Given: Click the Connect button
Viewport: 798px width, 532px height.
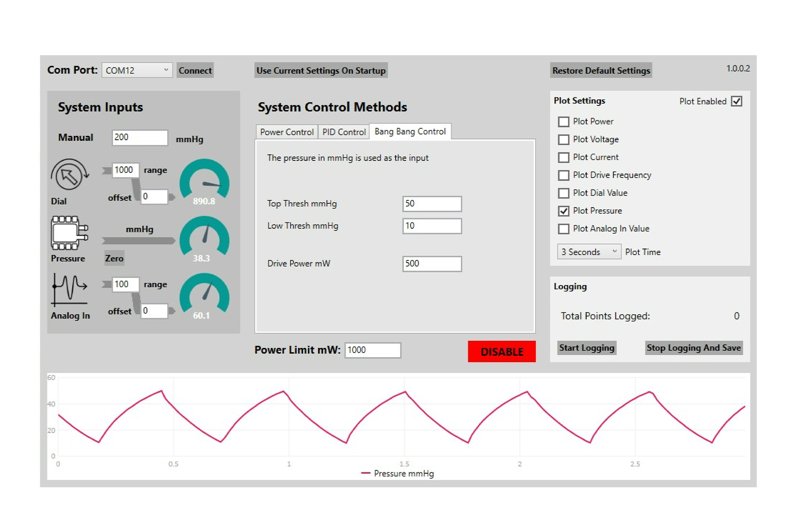Looking at the screenshot, I should click(195, 70).
